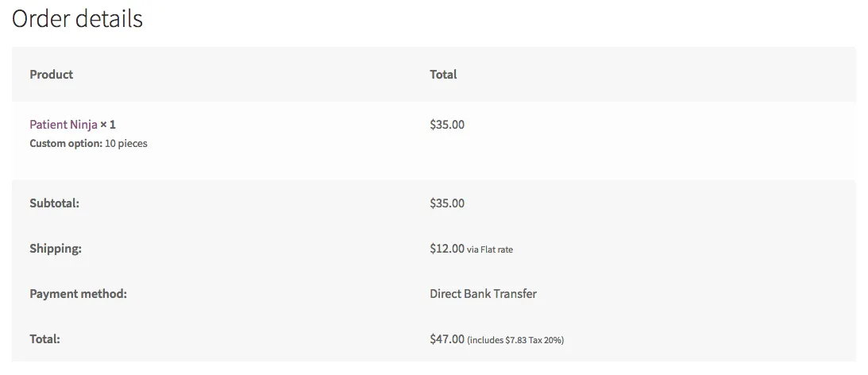Image resolution: width=868 pixels, height=375 pixels.
Task: Click the Total column header
Action: (x=443, y=75)
